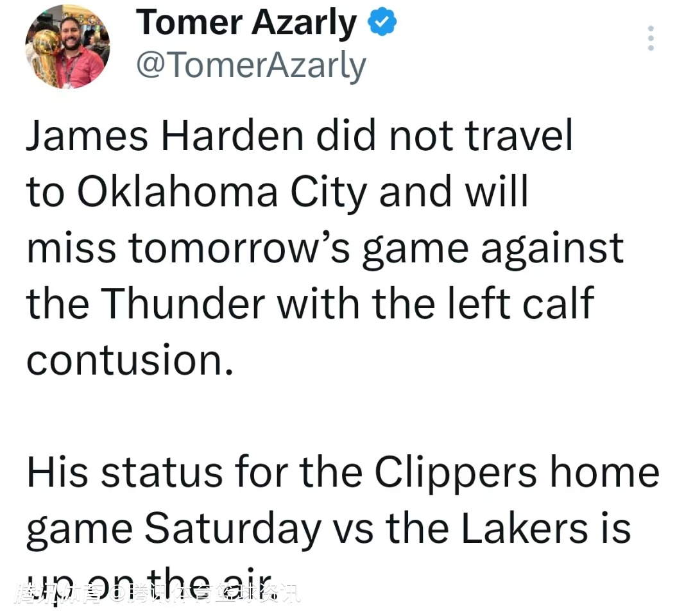Click the words "James Harden" in the tweet
The width and height of the screenshot is (693, 616).
[x=164, y=136]
